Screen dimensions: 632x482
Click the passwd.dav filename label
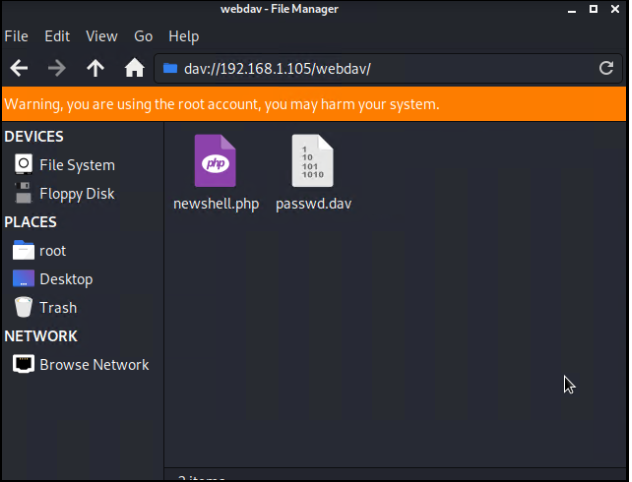(x=314, y=204)
